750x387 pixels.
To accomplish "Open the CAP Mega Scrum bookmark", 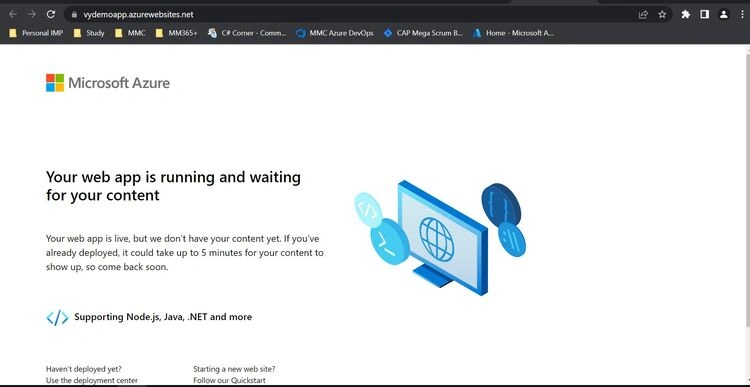I will (423, 33).
